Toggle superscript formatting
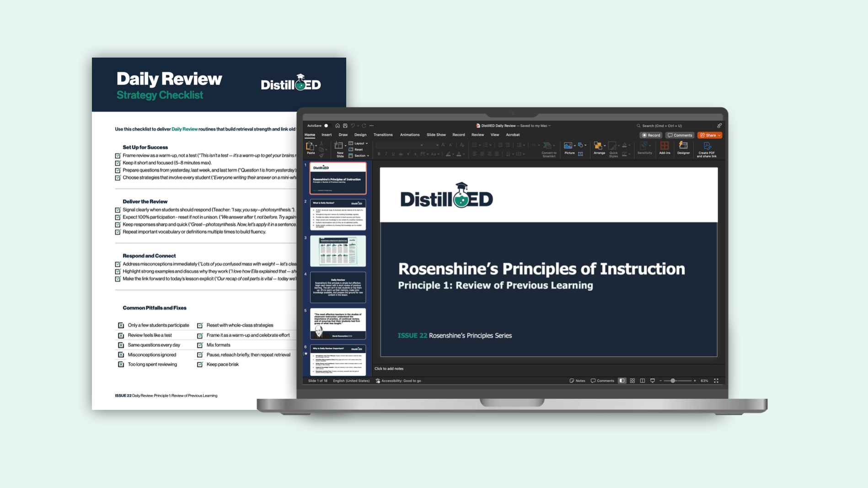Image resolution: width=868 pixels, height=488 pixels. pos(408,154)
